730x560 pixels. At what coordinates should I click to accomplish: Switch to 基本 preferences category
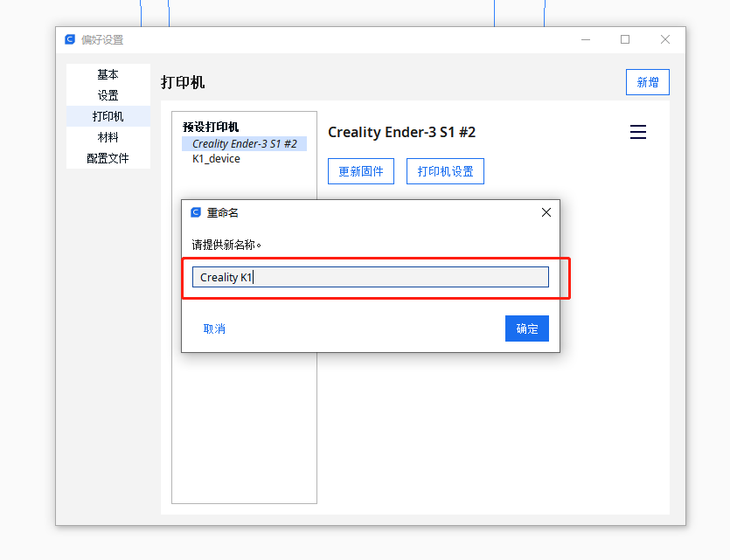(x=108, y=74)
